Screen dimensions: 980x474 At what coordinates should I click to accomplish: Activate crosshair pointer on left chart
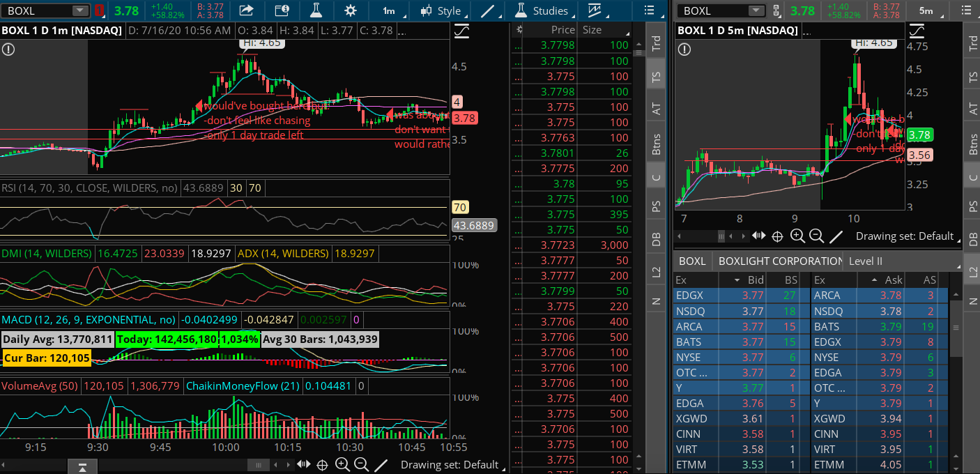pyautogui.click(x=322, y=464)
